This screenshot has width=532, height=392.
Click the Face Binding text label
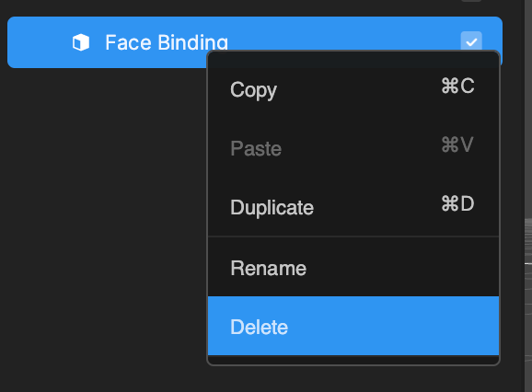(167, 42)
